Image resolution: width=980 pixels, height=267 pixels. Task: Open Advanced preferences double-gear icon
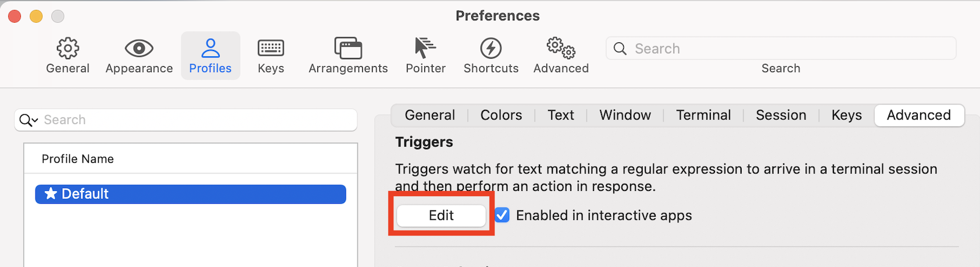pyautogui.click(x=561, y=48)
